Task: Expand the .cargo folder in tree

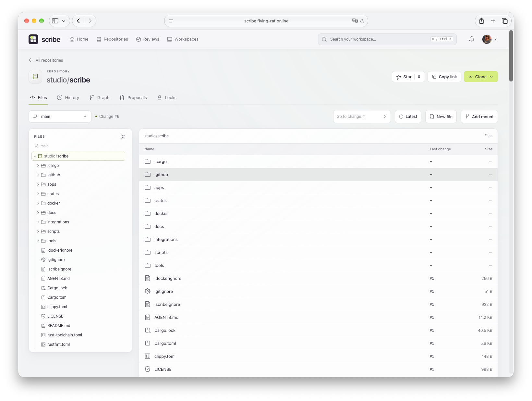Action: tap(38, 166)
